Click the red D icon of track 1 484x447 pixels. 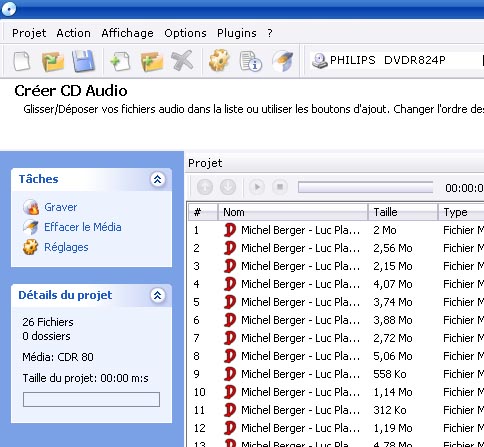(x=230, y=230)
